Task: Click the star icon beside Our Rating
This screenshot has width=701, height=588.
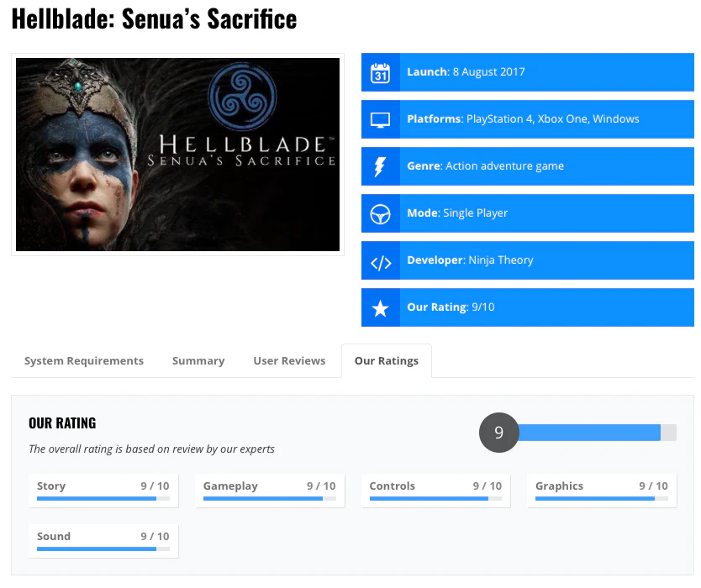Action: tap(381, 307)
